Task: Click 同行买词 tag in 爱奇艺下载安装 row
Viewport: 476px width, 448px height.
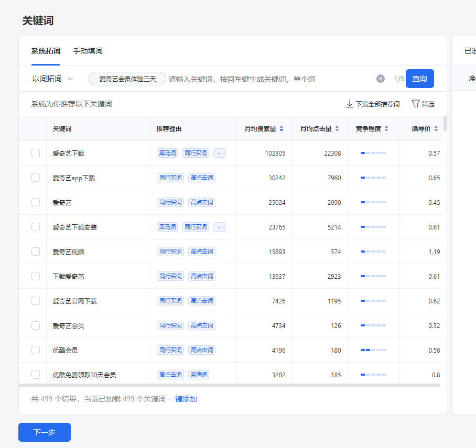Action: click(196, 227)
